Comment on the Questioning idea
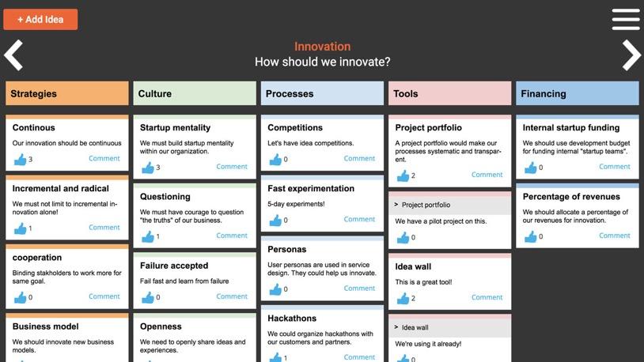Viewport: 644px width, 362px height. coord(232,236)
